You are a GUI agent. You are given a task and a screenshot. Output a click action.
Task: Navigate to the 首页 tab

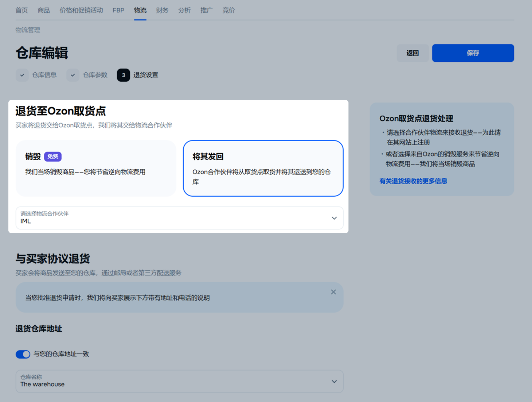[x=21, y=10]
